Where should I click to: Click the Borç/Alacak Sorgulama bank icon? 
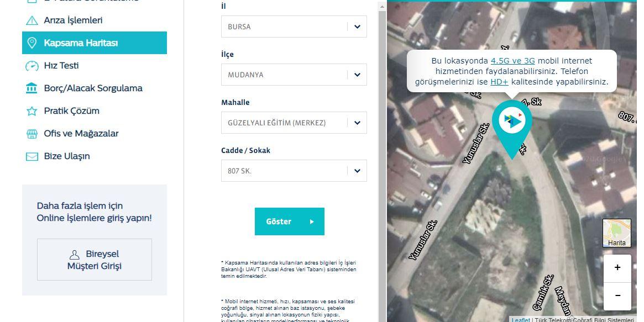32,88
